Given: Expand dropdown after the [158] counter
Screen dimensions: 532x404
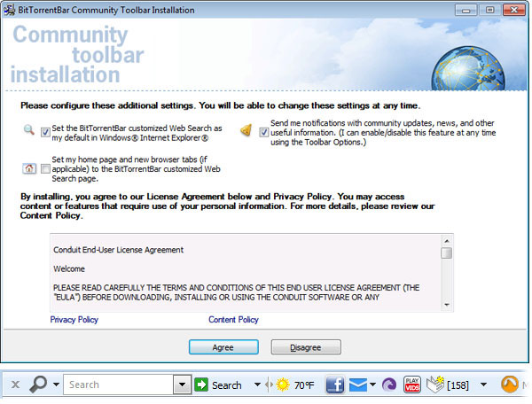Looking at the screenshot, I should 484,385.
